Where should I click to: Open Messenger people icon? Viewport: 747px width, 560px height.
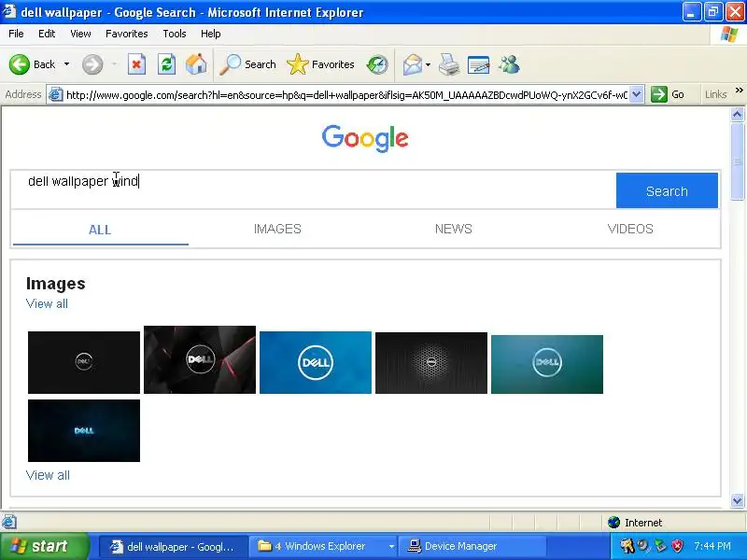click(509, 64)
